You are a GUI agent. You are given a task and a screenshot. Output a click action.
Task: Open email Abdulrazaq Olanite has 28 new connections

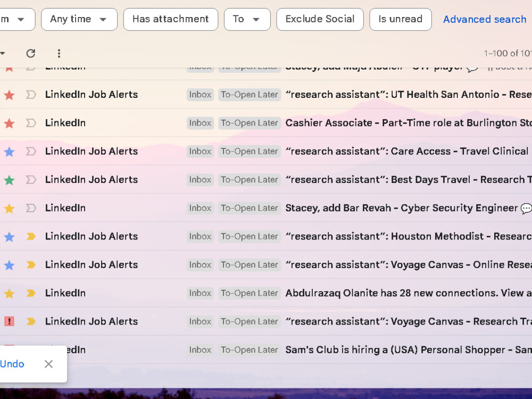click(409, 293)
